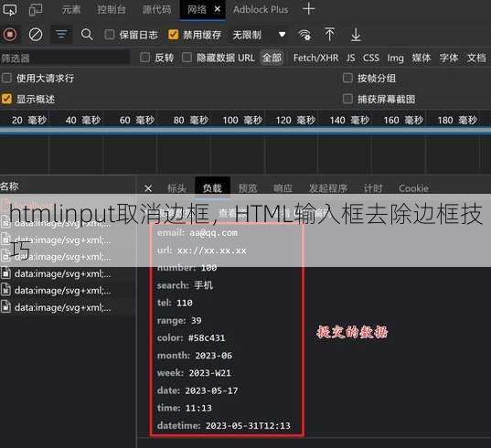Screen dimensions: 491x448
Task: Click the 筛选器 filter input
Action: click(x=65, y=58)
